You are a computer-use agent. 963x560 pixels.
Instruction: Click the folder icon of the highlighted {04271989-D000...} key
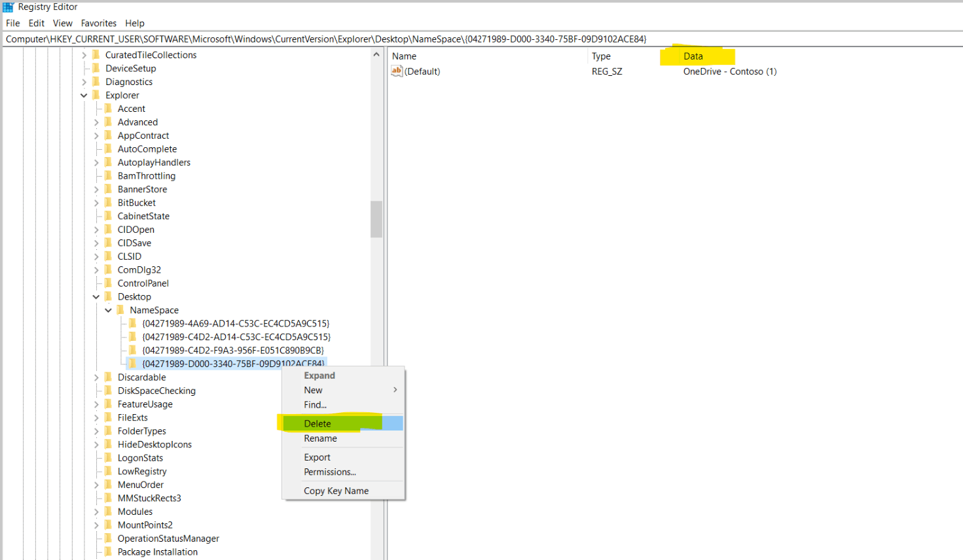pos(132,362)
